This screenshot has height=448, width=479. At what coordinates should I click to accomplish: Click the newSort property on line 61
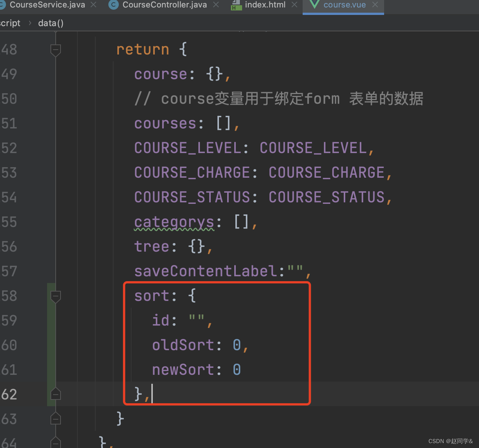click(183, 370)
